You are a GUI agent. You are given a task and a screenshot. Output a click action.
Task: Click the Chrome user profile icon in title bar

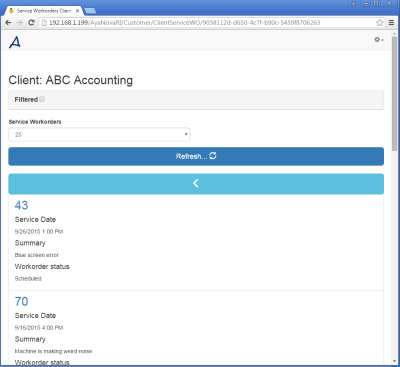(x=353, y=3)
